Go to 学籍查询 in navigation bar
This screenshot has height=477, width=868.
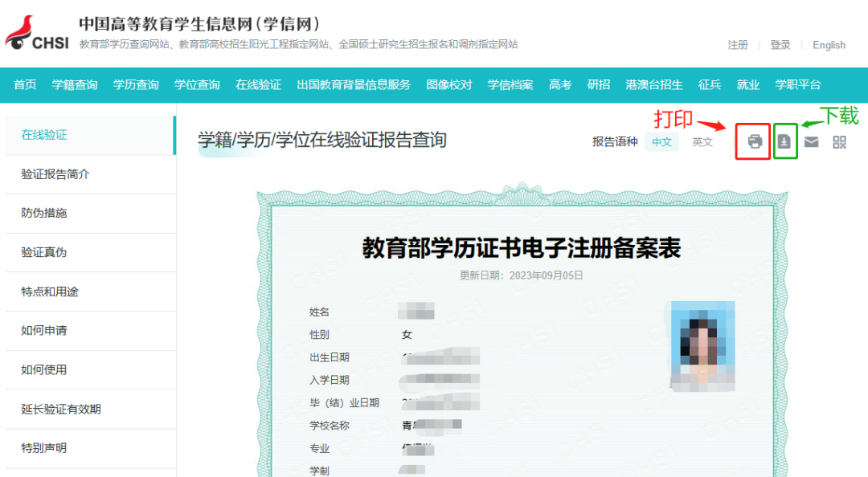click(75, 85)
